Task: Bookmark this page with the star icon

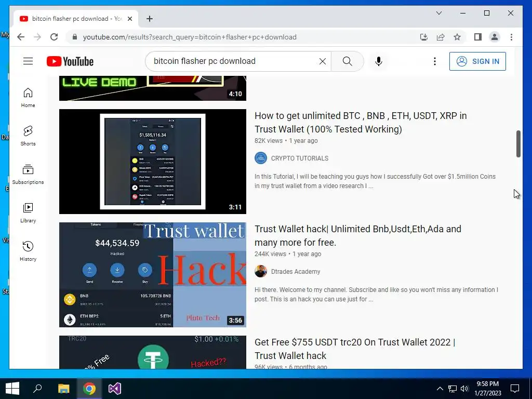Action: 457,37
